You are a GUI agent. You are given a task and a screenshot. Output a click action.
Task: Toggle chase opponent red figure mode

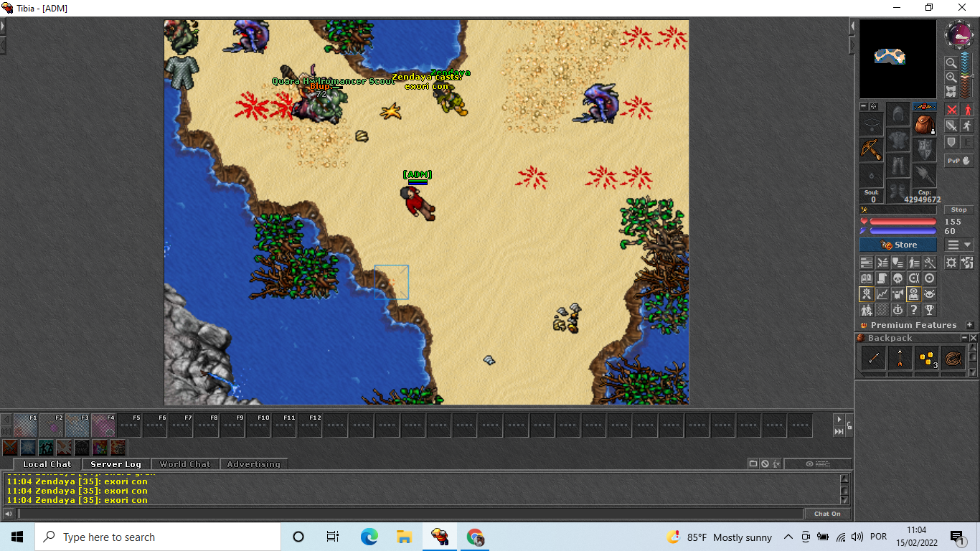click(967, 109)
